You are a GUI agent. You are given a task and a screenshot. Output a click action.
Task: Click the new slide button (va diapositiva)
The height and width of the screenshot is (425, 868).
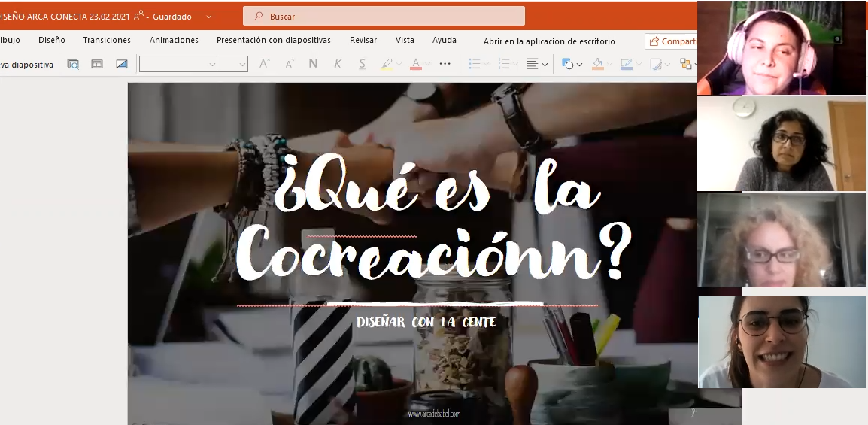pyautogui.click(x=26, y=65)
